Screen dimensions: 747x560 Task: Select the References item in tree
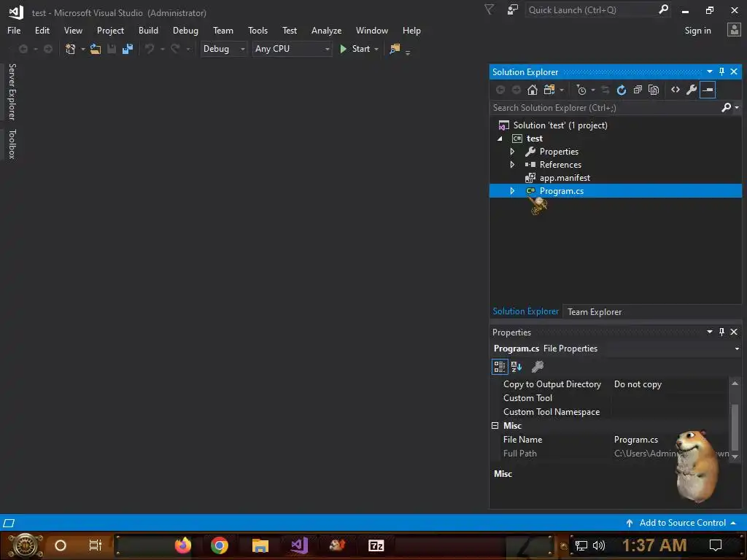pyautogui.click(x=560, y=165)
